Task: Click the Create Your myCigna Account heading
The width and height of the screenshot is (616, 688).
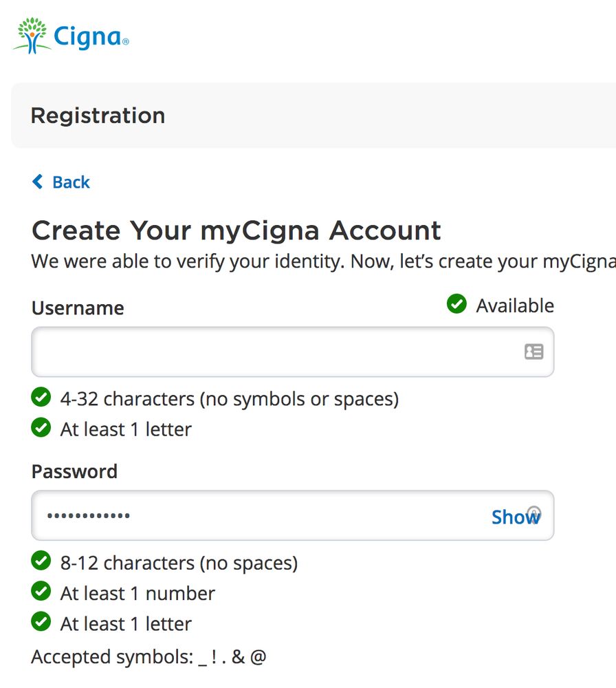Action: coord(236,230)
